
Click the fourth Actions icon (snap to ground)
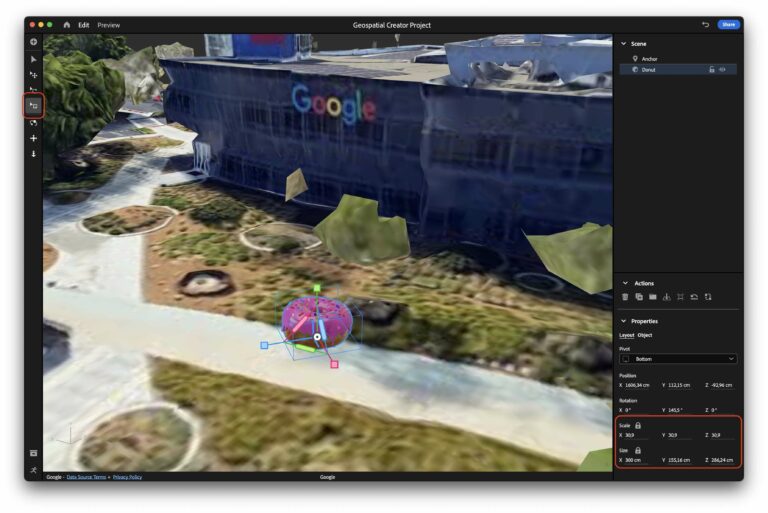point(666,297)
